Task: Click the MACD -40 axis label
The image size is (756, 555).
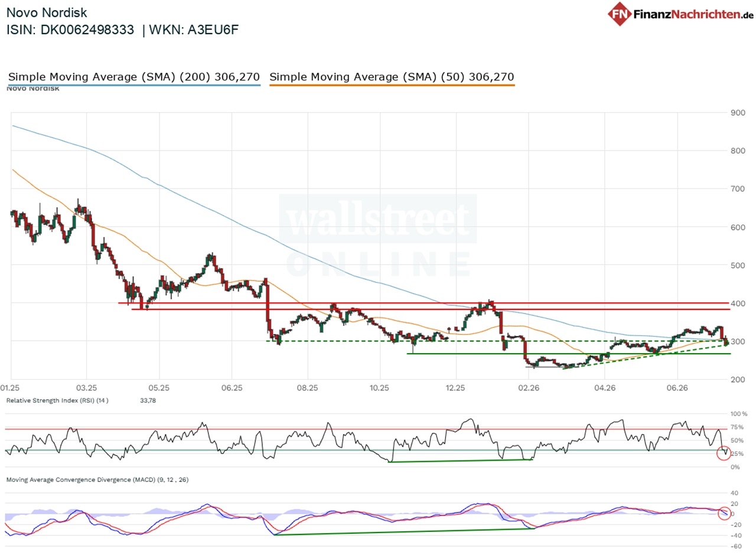Action: click(x=735, y=536)
